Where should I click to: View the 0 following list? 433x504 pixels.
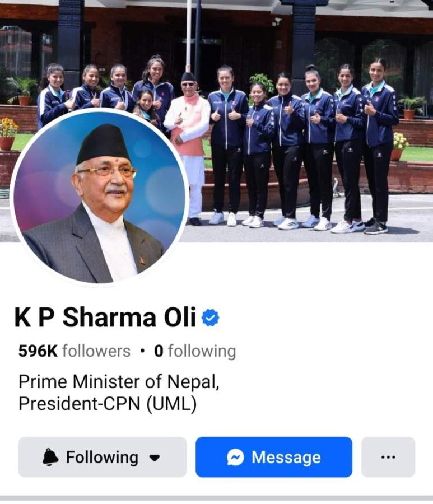pos(195,351)
